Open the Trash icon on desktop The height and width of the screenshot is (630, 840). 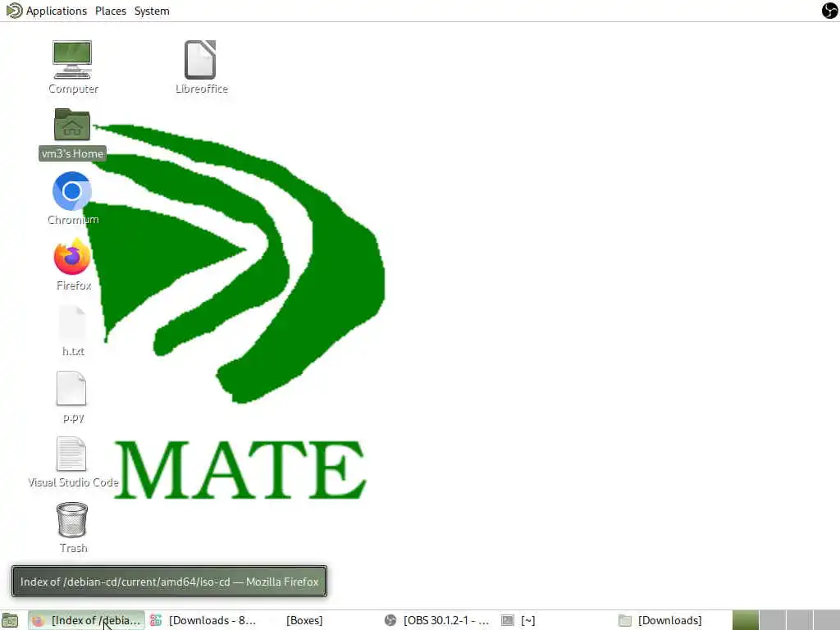point(72,519)
